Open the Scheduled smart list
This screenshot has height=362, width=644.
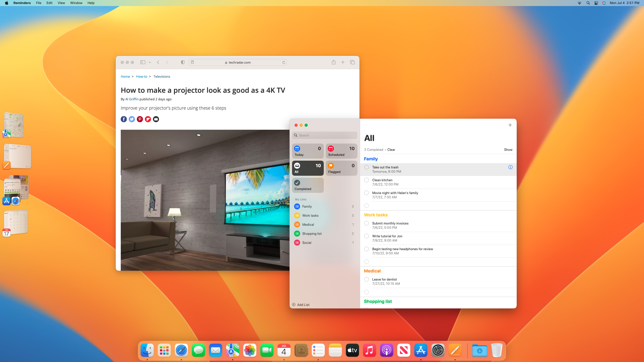tap(341, 151)
